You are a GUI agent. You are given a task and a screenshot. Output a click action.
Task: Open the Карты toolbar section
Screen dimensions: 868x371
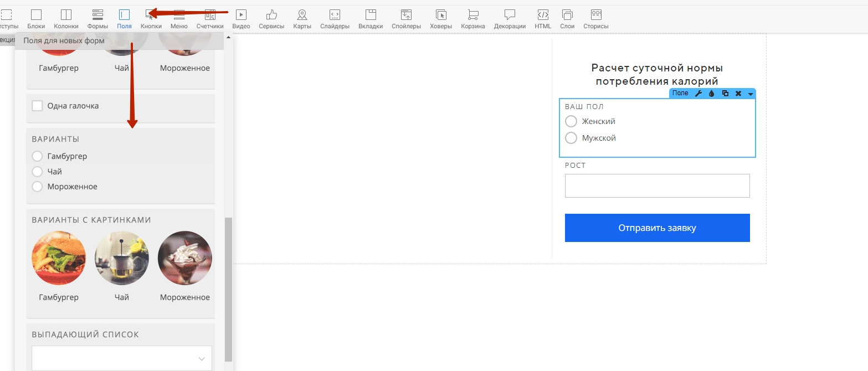pyautogui.click(x=302, y=19)
